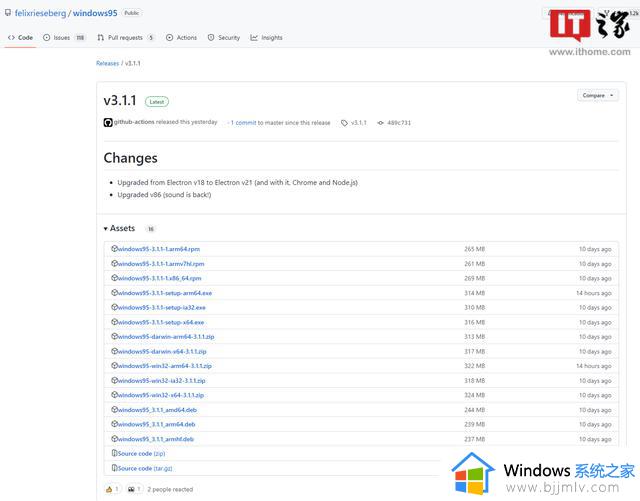This screenshot has height=501, width=640.
Task: Download windows95-darwin-arm64-3.1.1.zip
Action: tap(166, 337)
